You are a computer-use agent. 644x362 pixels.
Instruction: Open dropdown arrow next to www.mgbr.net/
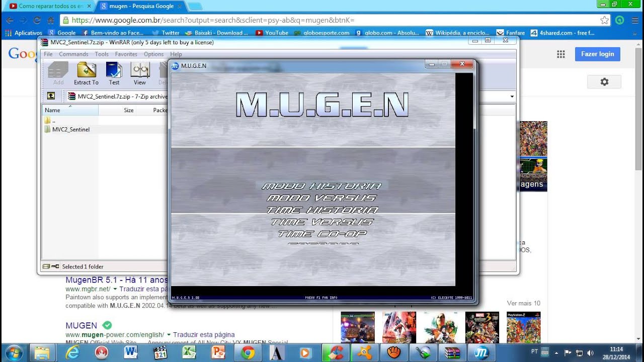(x=115, y=290)
